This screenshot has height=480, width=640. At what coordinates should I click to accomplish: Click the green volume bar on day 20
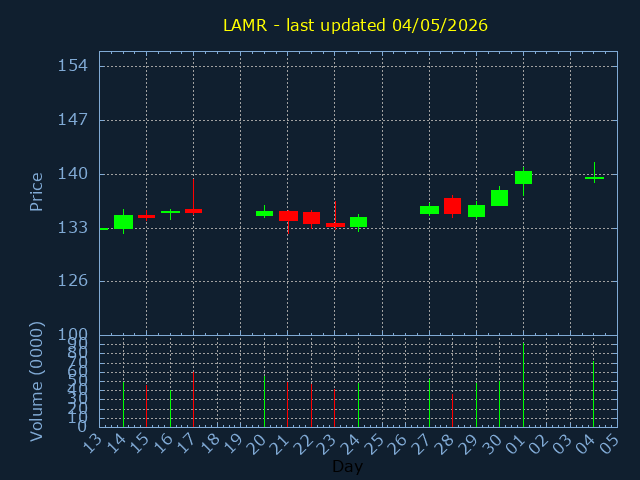[264, 401]
